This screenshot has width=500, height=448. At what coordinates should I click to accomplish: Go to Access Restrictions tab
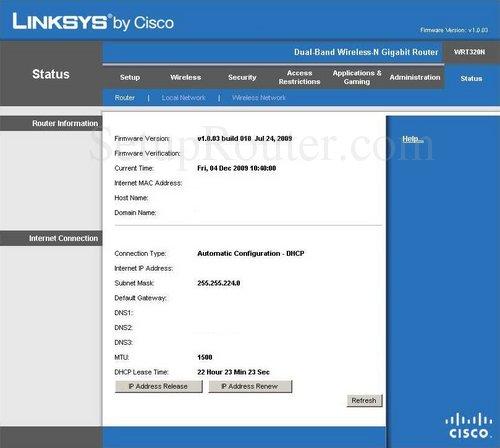click(x=299, y=77)
